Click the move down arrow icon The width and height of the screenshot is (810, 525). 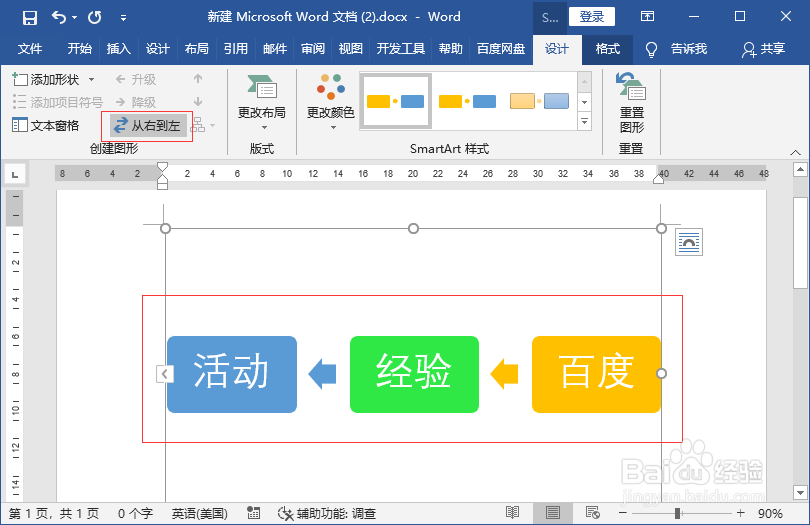(198, 102)
